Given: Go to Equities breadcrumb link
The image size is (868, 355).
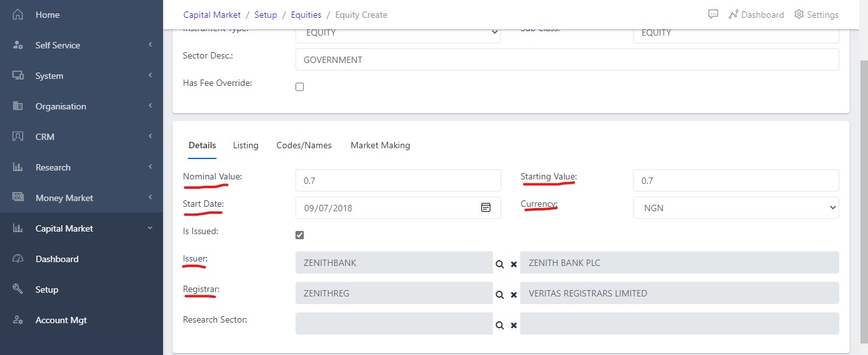Looking at the screenshot, I should (x=306, y=15).
